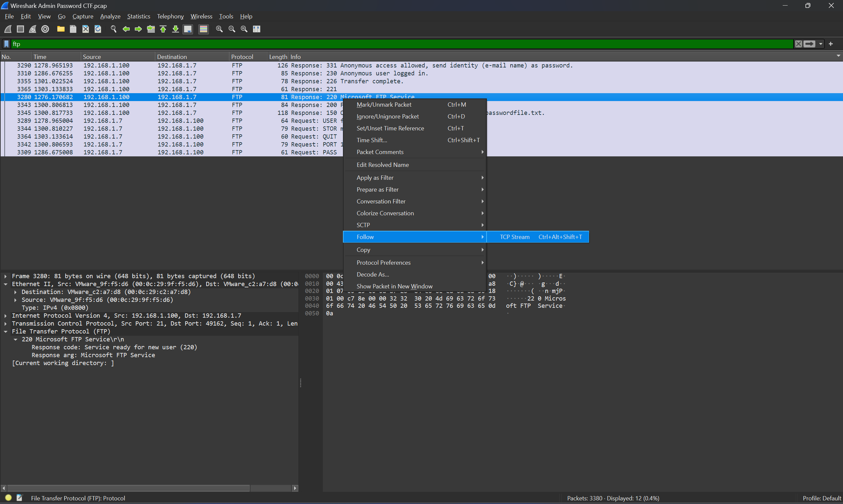Zoom out main window text
The height and width of the screenshot is (504, 843).
click(232, 29)
